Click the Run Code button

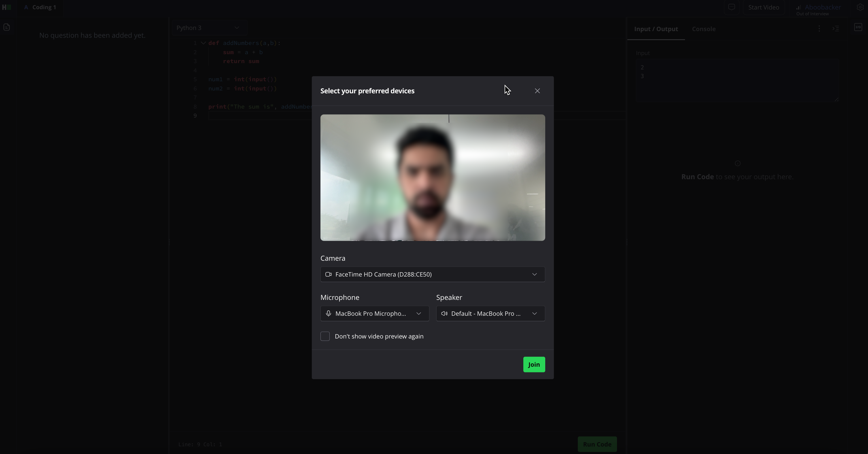(x=597, y=444)
